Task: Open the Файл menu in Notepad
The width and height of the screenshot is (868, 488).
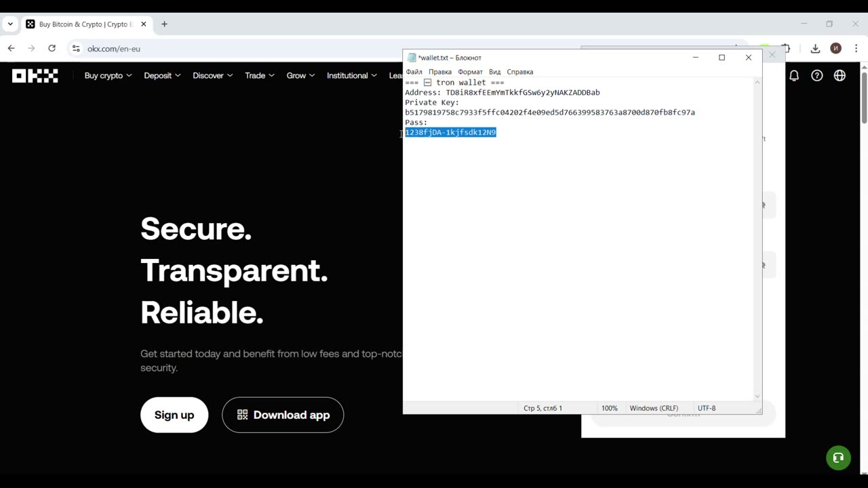Action: tap(414, 72)
